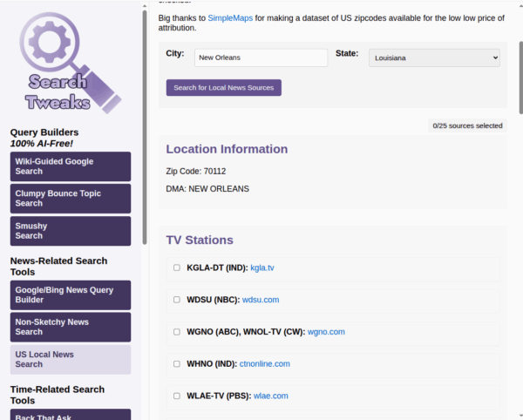
Task: Open the wdsu.com link
Action: 261,300
